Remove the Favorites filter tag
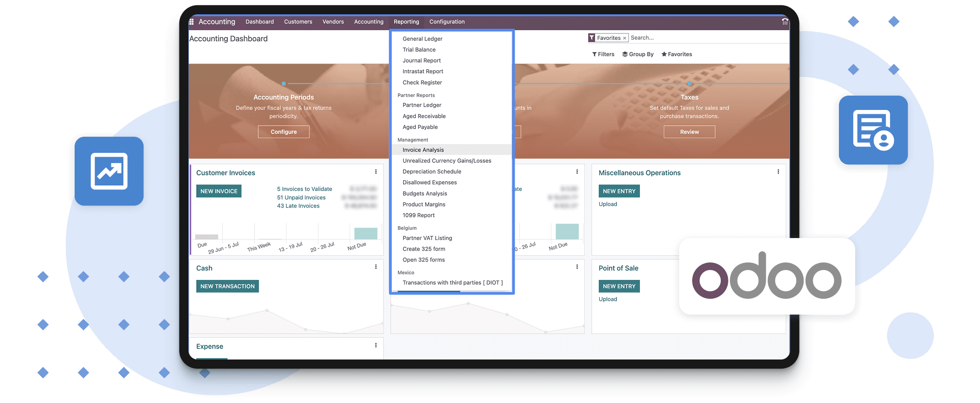This screenshot has height=403, width=980. [624, 38]
